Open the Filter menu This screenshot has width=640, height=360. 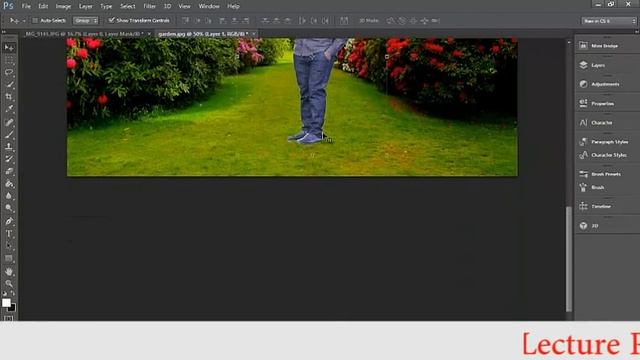(149, 6)
